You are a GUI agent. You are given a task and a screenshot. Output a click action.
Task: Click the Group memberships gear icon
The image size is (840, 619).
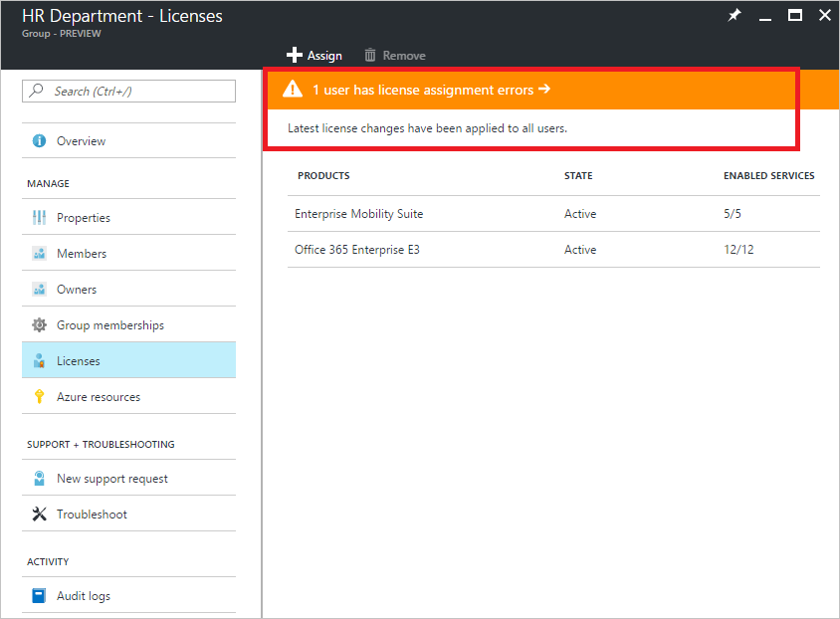click(x=39, y=325)
